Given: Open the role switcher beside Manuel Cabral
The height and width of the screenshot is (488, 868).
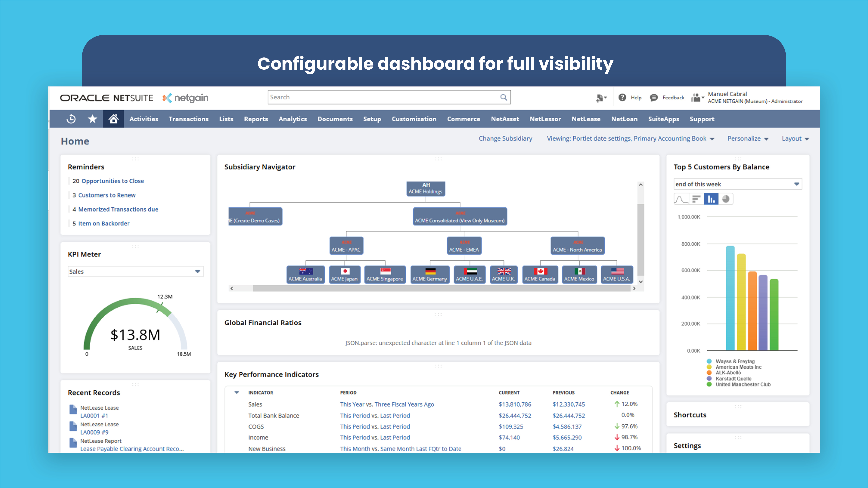Looking at the screenshot, I should click(697, 97).
